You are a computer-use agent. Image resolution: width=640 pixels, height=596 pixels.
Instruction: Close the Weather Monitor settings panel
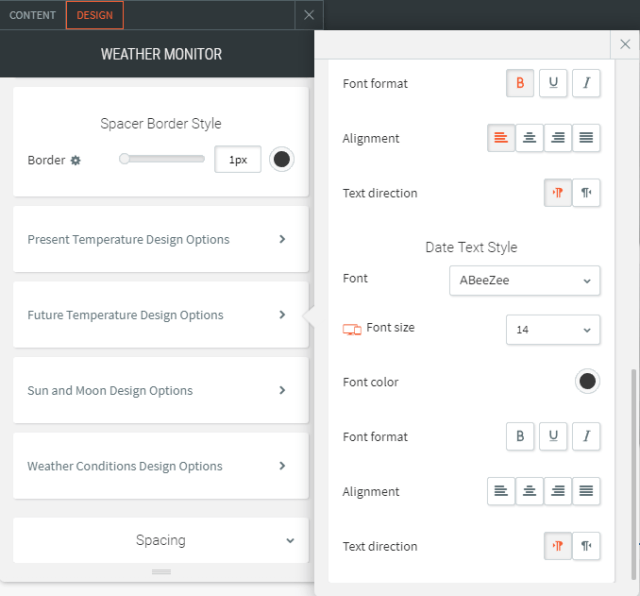pos(309,15)
